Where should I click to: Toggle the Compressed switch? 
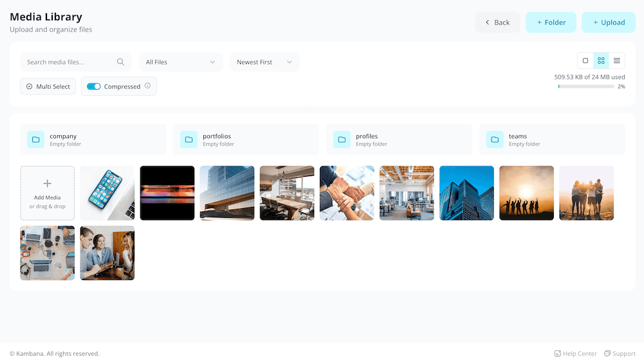[93, 86]
